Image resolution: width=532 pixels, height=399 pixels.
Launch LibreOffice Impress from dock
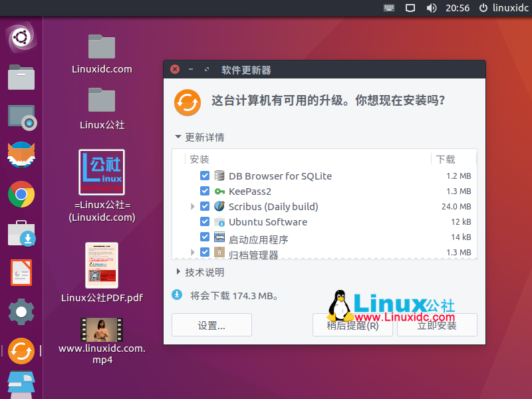click(x=21, y=273)
